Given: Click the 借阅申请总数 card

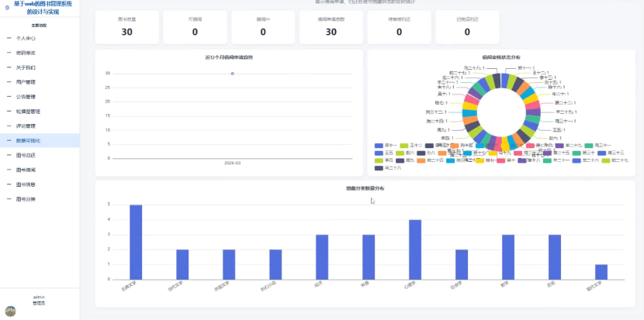Looking at the screenshot, I should click(x=331, y=27).
